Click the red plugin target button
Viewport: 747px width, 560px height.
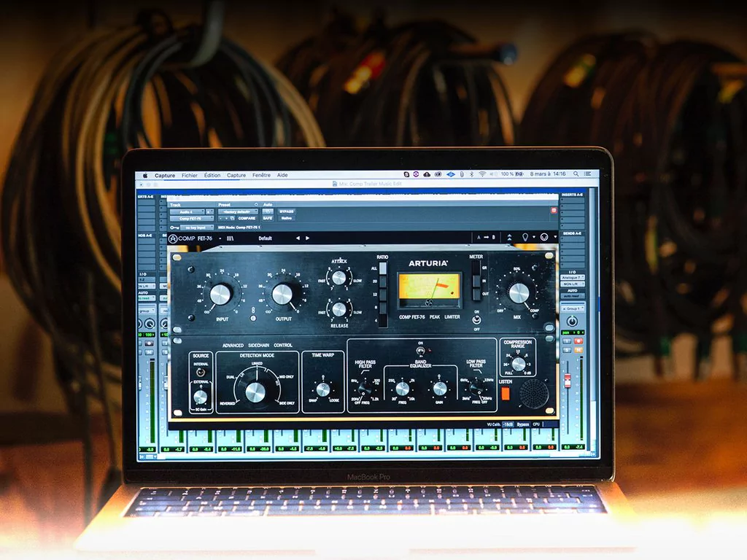(554, 211)
